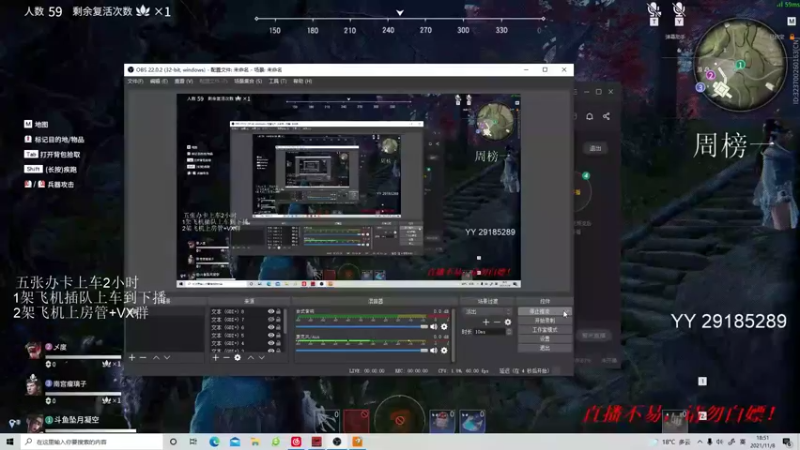
Task: Open the 工具(T) menu in OBS
Action: tap(278, 81)
